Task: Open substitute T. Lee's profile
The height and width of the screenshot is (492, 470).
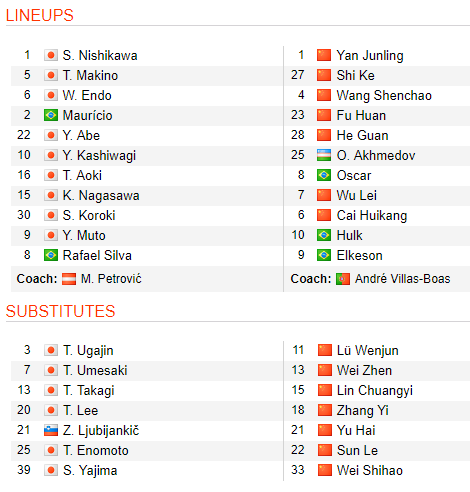Action: [x=81, y=411]
